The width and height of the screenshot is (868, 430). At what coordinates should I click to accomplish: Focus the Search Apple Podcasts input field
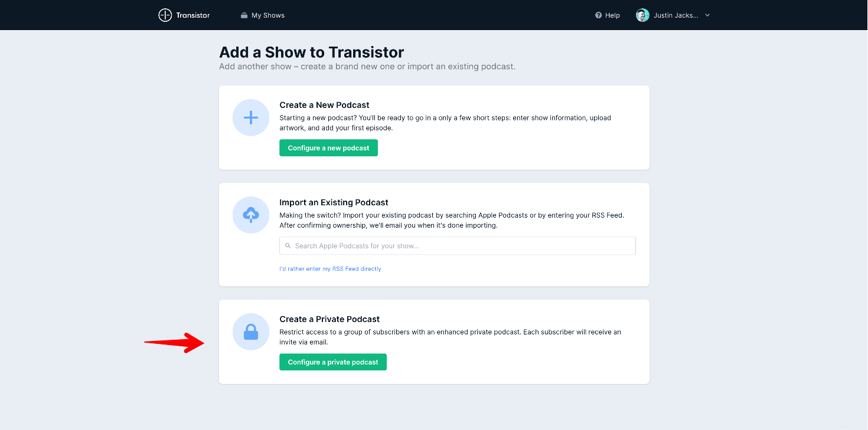coord(461,246)
